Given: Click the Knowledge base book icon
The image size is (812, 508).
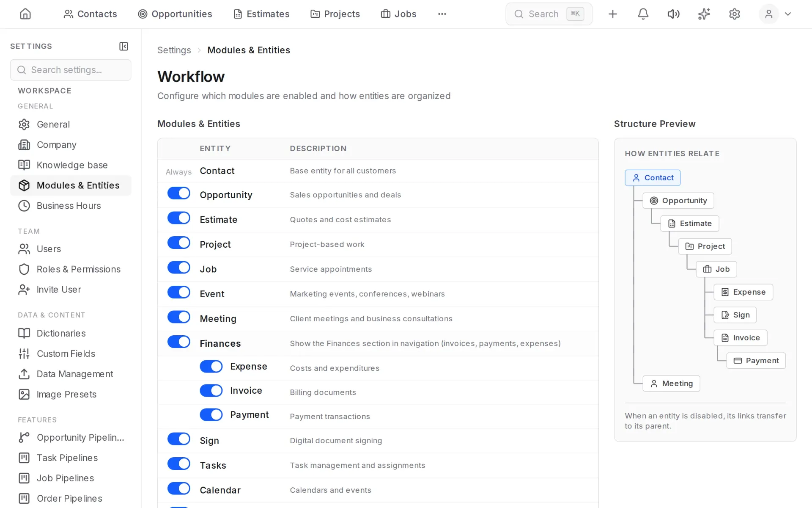Looking at the screenshot, I should click(x=24, y=165).
